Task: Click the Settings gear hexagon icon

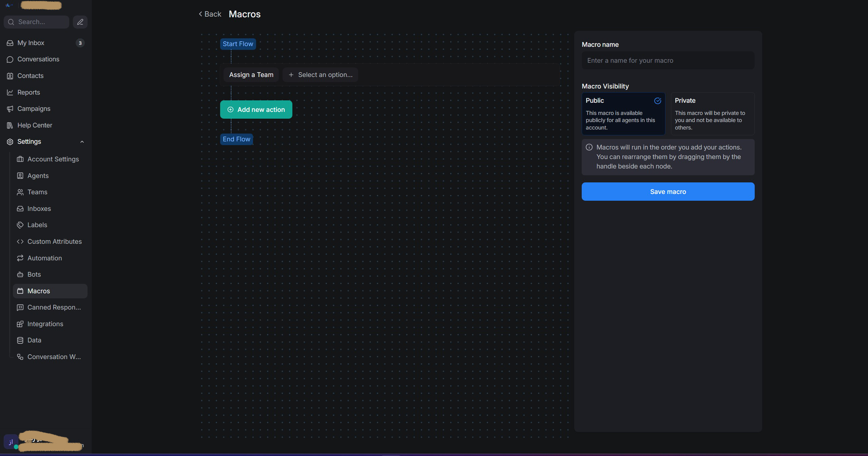Action: [x=10, y=142]
